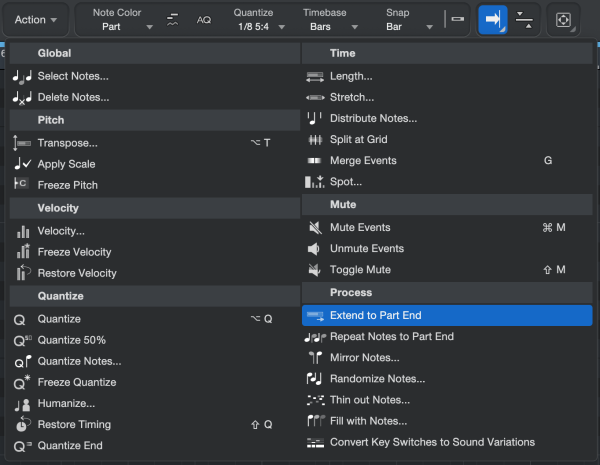The height and width of the screenshot is (465, 600).
Task: Click the Randomize Notes... icon
Action: [x=315, y=379]
